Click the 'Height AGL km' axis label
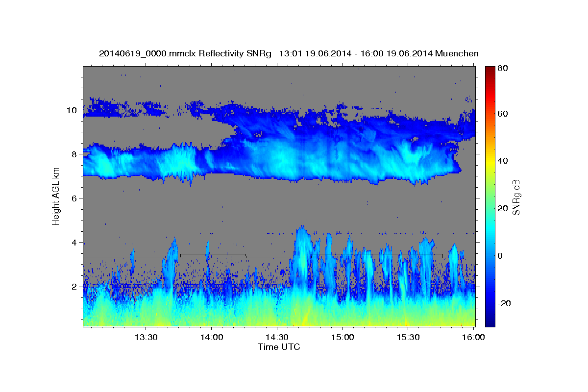 tap(56, 196)
